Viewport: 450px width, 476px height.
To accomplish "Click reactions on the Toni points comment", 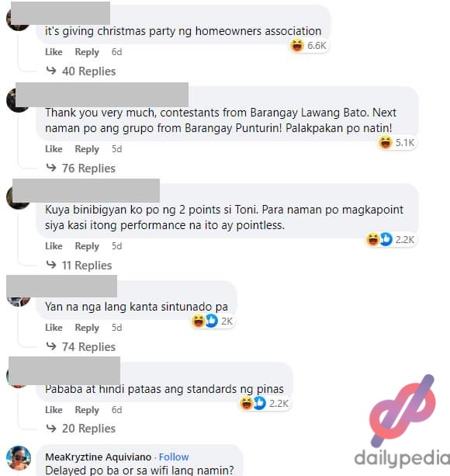I will coord(390,239).
